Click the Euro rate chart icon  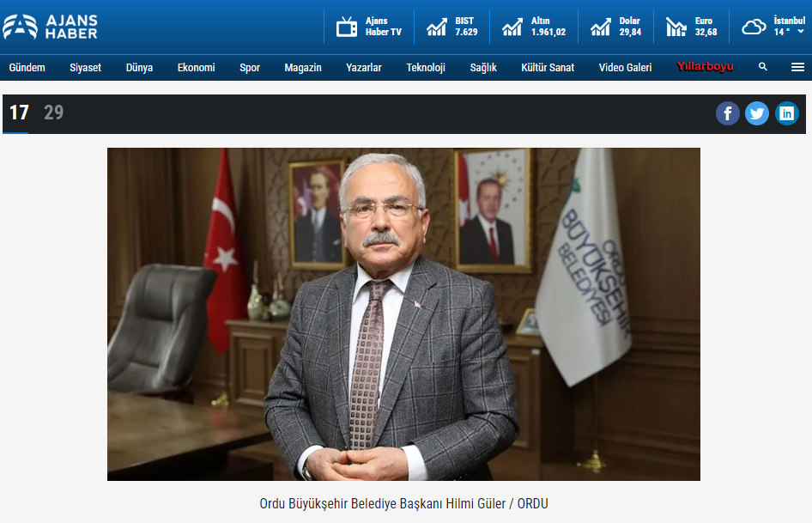676,27
